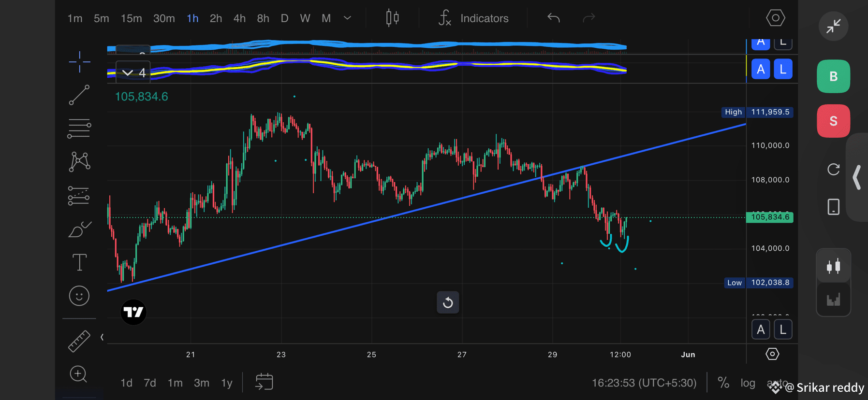Open the Fibonacci retracement tools
The image size is (868, 400).
[x=79, y=129]
